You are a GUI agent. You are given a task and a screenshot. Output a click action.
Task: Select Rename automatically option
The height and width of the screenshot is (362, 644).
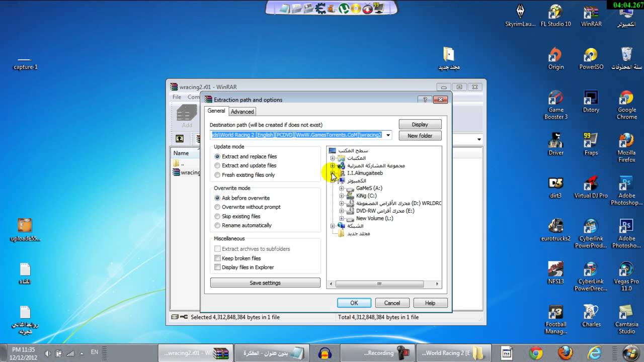point(243,225)
